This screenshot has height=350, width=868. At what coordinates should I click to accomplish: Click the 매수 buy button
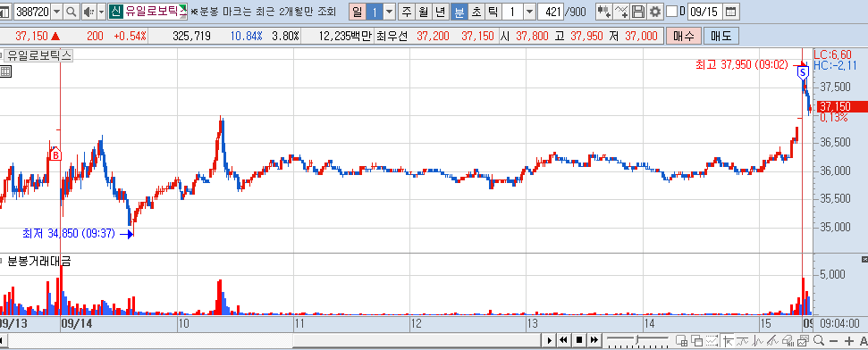684,37
